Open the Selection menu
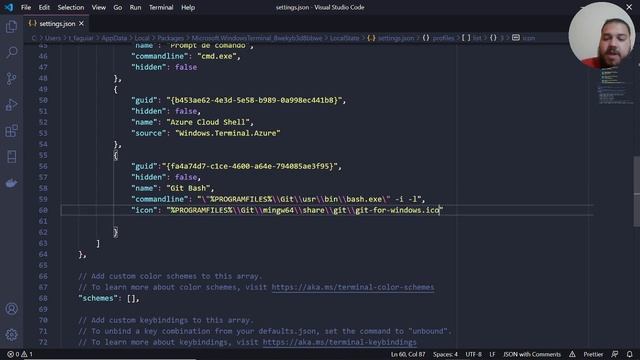 coord(71,7)
